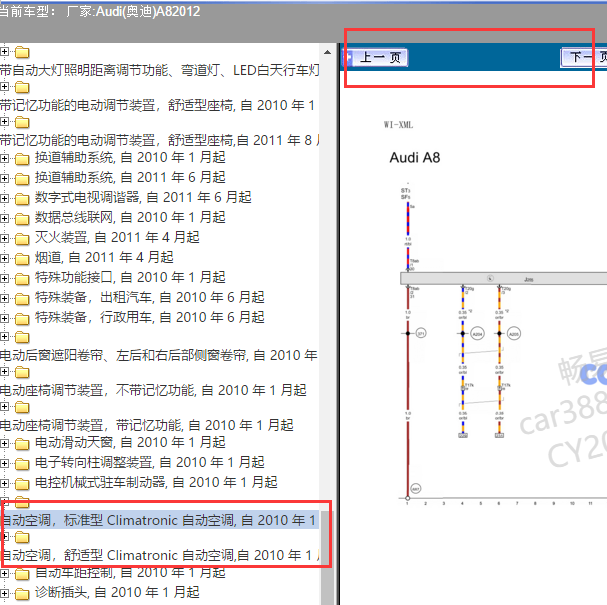The width and height of the screenshot is (607, 605).
Task: Select 换道辅助系统, 自 2010 年 1 月起
Action: 130,158
